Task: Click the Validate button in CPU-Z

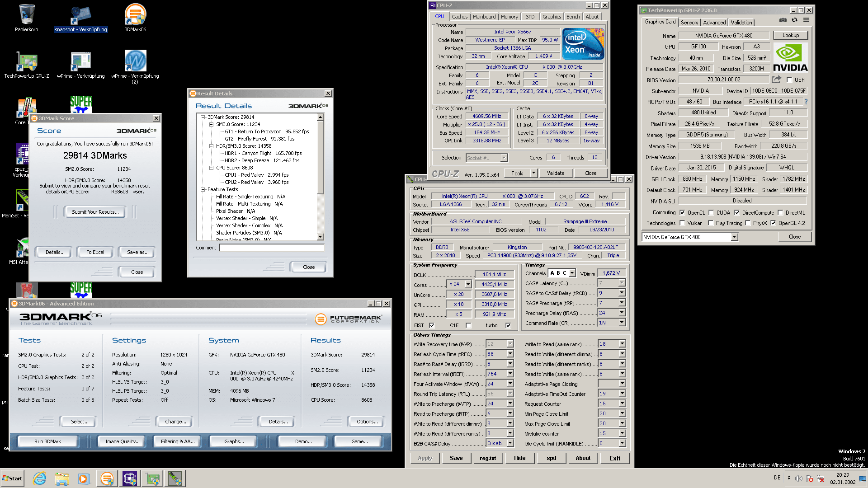Action: point(556,173)
